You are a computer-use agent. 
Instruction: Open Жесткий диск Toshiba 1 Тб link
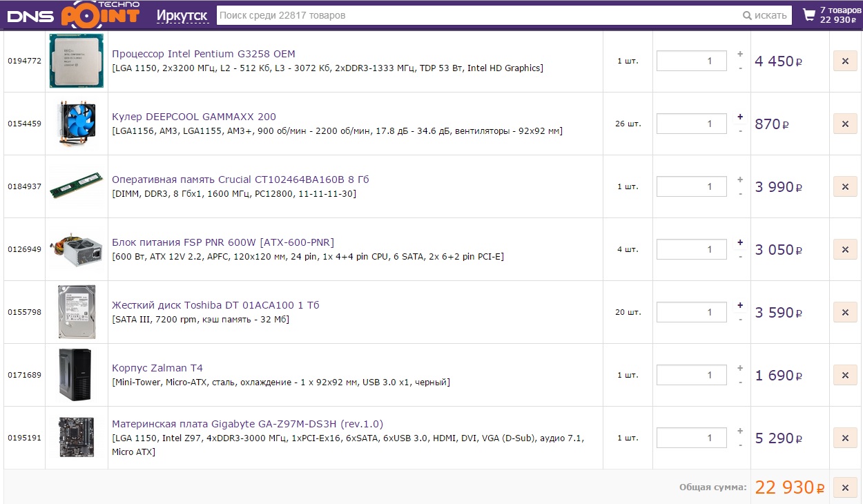coord(215,305)
